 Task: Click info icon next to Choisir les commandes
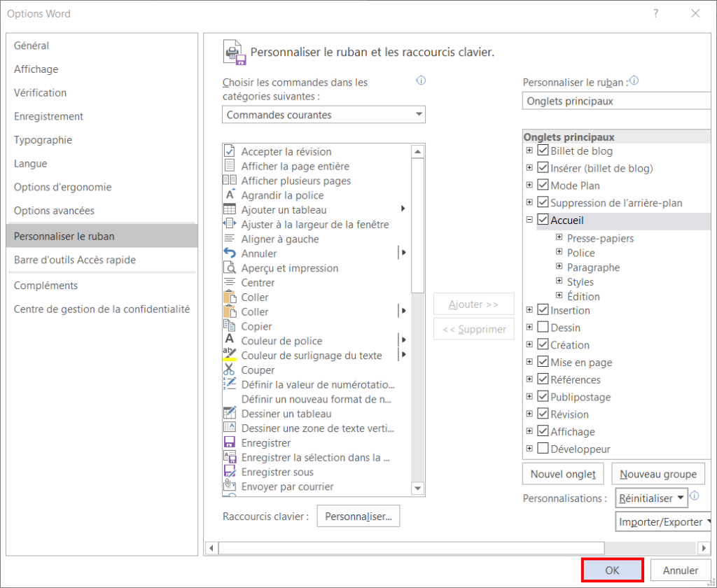[421, 80]
